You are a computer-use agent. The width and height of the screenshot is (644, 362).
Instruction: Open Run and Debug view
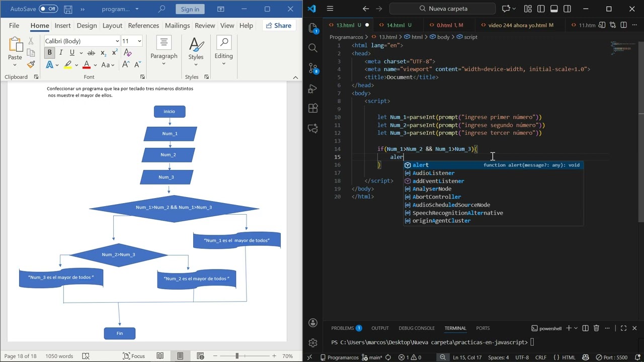313,88
